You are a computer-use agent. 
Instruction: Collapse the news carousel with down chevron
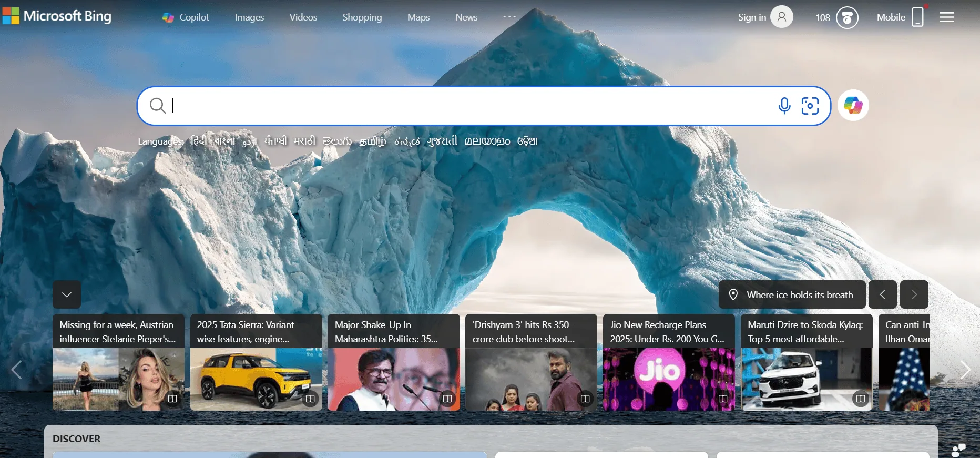(x=67, y=294)
